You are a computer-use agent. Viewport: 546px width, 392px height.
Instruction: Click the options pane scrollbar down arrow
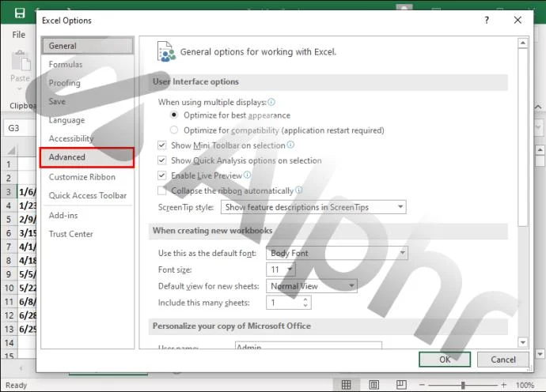[x=523, y=342]
